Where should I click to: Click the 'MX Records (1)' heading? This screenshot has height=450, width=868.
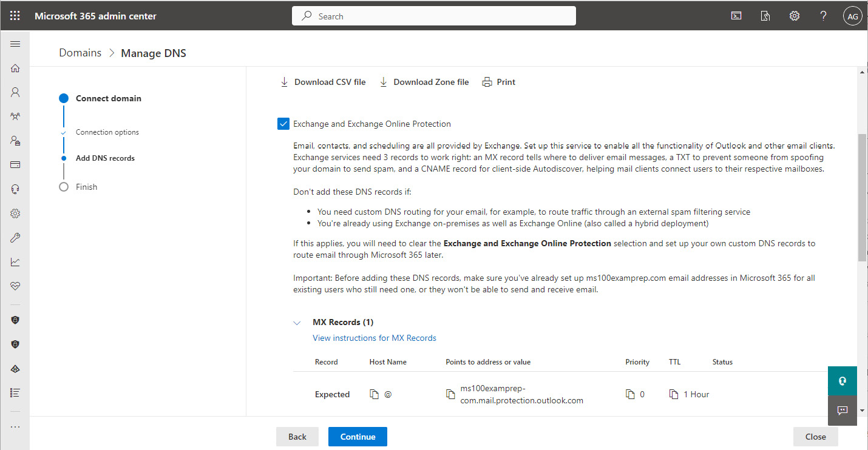click(343, 322)
